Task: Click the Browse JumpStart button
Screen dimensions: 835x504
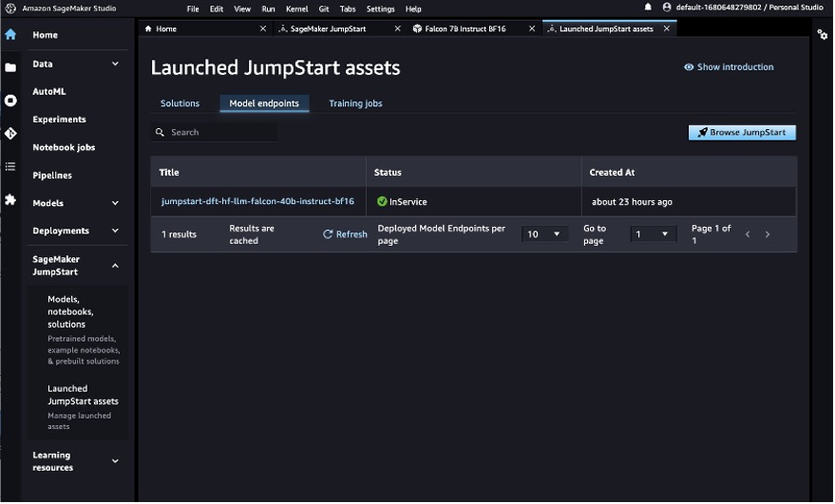Action: coord(742,133)
